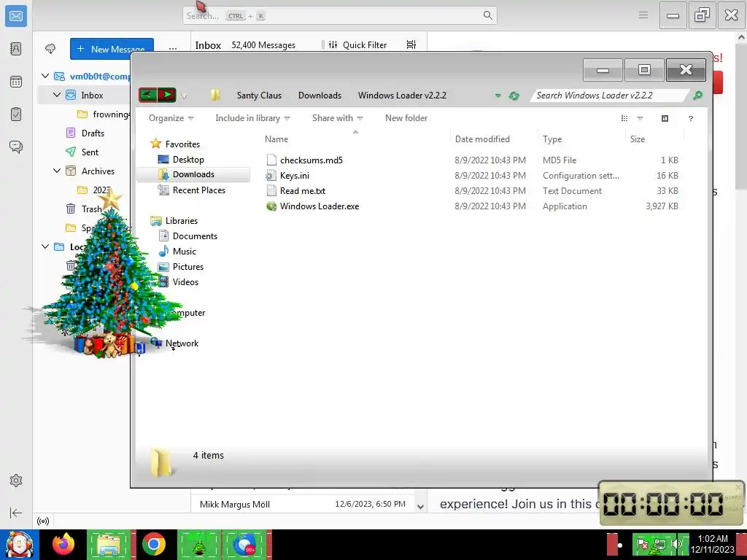Open the Calendar sidebar icon in Thunderbird
The height and width of the screenshot is (560, 747).
16,82
